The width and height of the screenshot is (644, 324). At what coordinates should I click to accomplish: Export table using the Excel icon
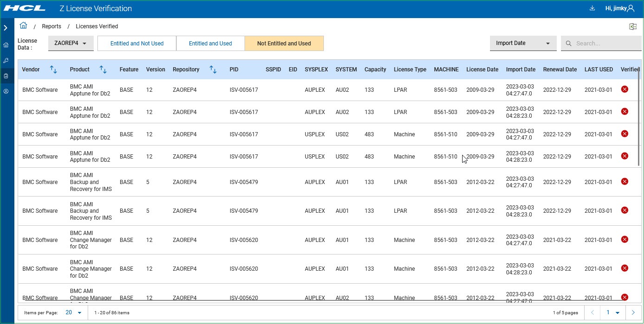[x=632, y=26]
